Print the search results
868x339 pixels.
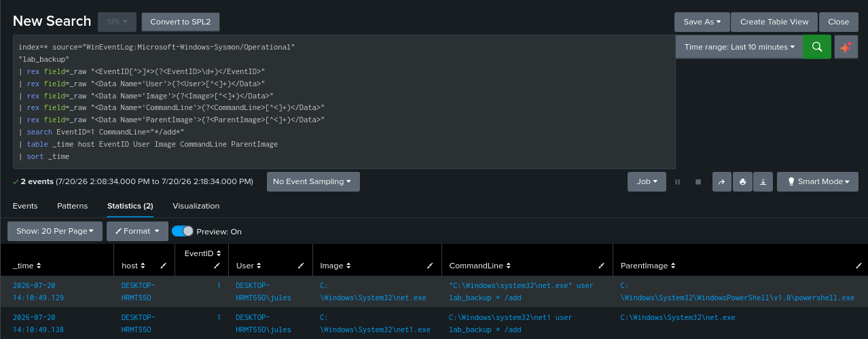tap(743, 182)
